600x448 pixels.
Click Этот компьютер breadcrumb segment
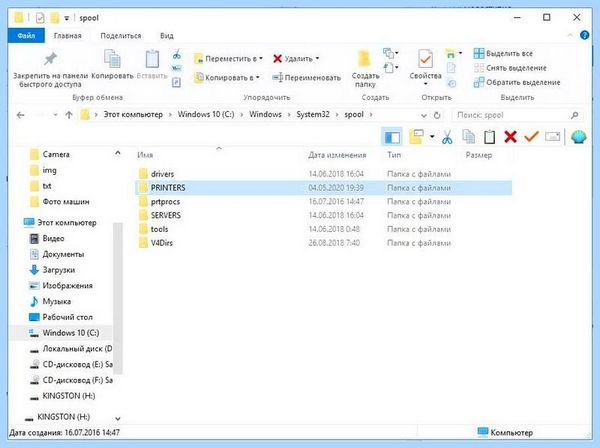133,114
